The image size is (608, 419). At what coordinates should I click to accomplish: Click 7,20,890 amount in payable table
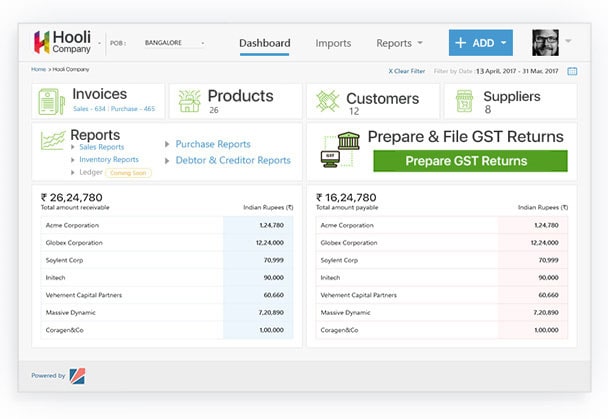coord(546,312)
